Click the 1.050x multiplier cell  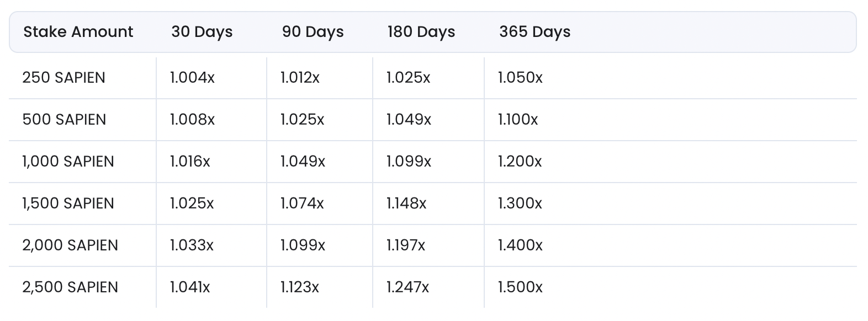click(x=520, y=78)
